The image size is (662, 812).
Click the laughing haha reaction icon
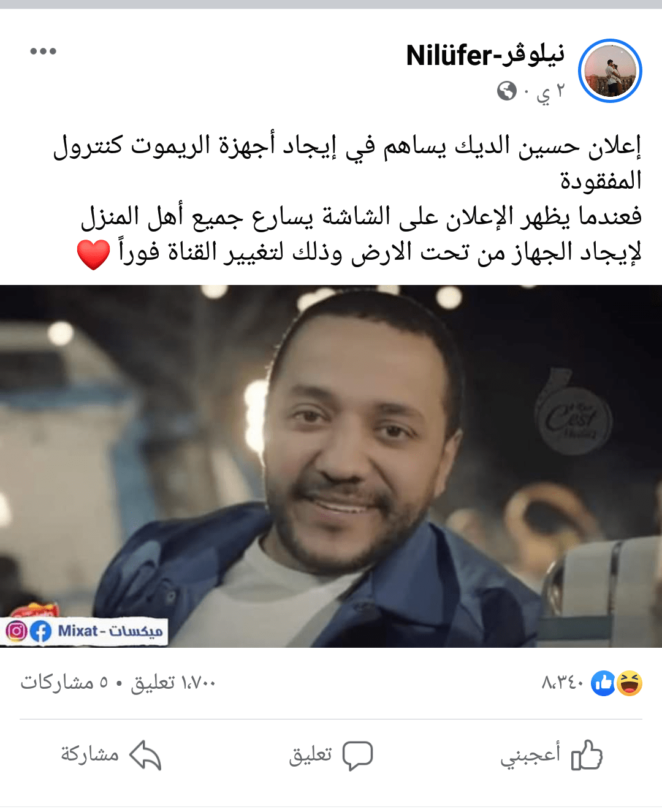coord(630,683)
